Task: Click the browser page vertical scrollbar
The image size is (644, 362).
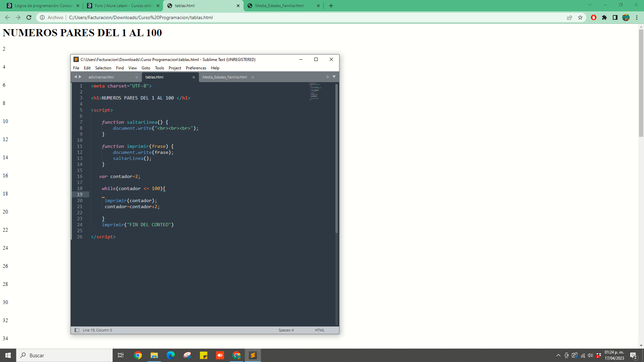Action: pyautogui.click(x=641, y=83)
